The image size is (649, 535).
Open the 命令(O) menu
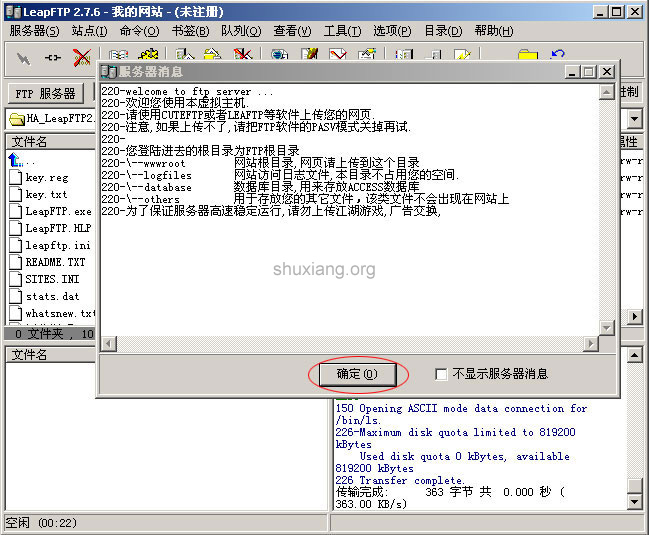[139, 31]
